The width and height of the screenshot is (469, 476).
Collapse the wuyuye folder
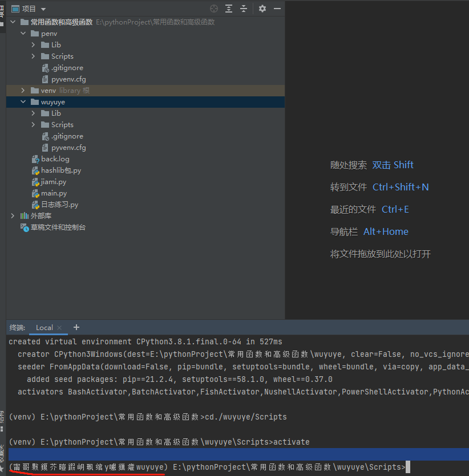[23, 102]
